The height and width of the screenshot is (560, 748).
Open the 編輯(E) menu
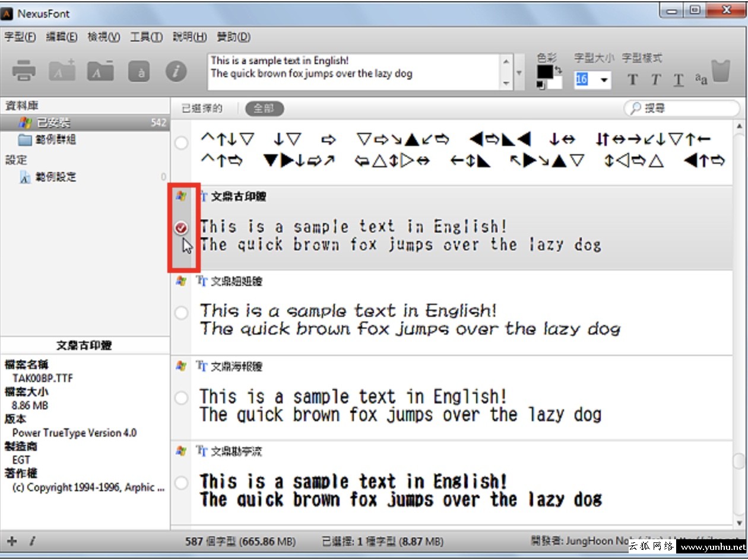coord(62,37)
